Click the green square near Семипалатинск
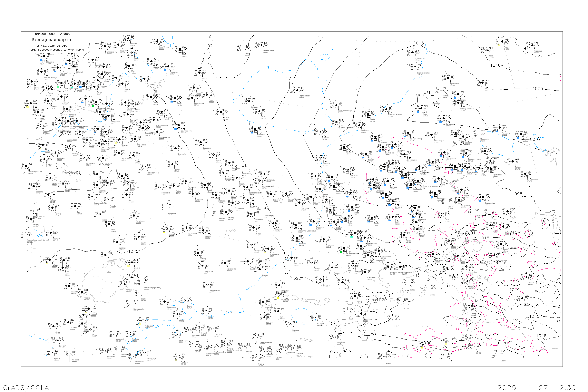588x392 pixels. click(341, 252)
